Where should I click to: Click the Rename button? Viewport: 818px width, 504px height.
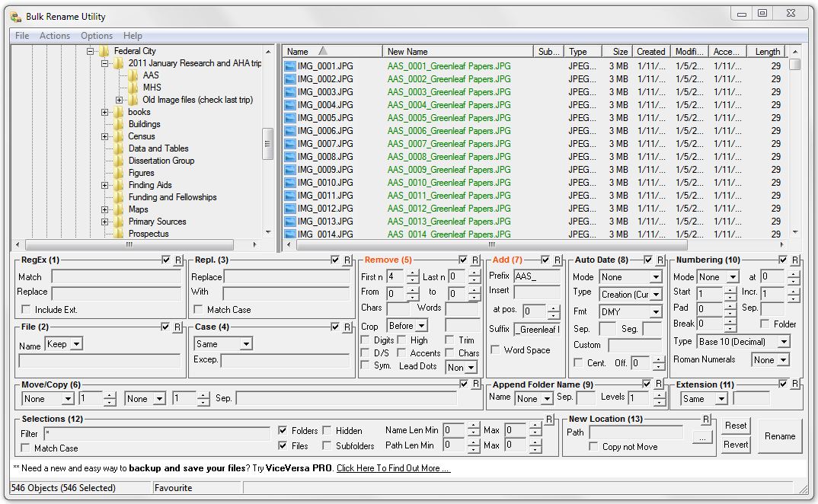[779, 436]
